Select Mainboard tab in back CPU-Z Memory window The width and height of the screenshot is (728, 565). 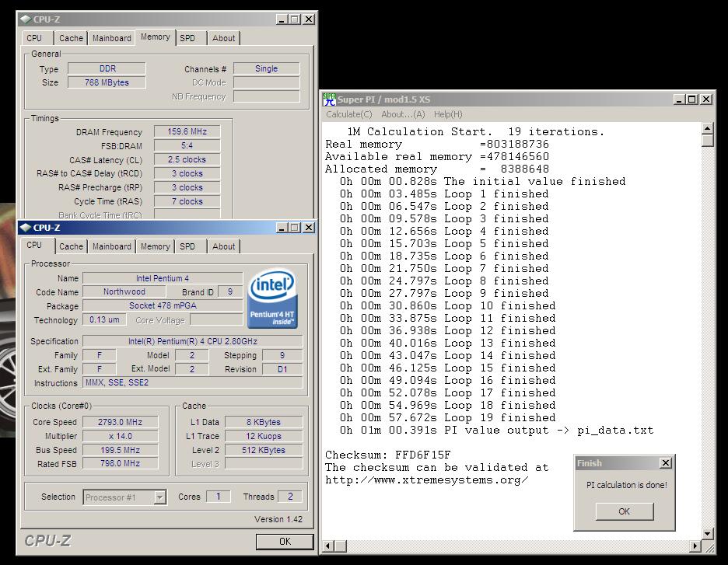[112, 38]
